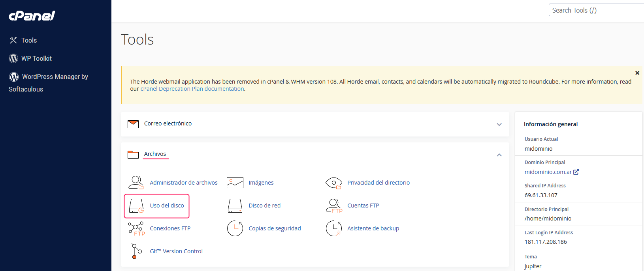
Task: Open the Git Version Control icon
Action: [x=136, y=251]
